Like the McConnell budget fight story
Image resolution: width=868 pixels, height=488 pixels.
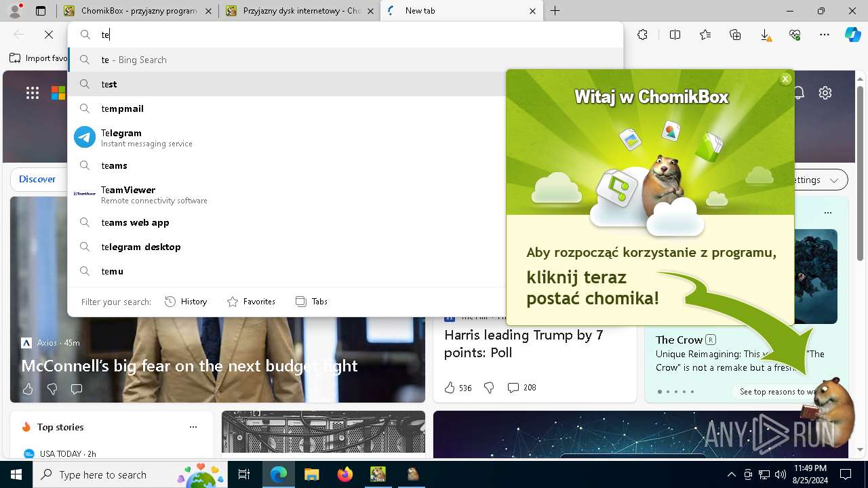point(28,388)
